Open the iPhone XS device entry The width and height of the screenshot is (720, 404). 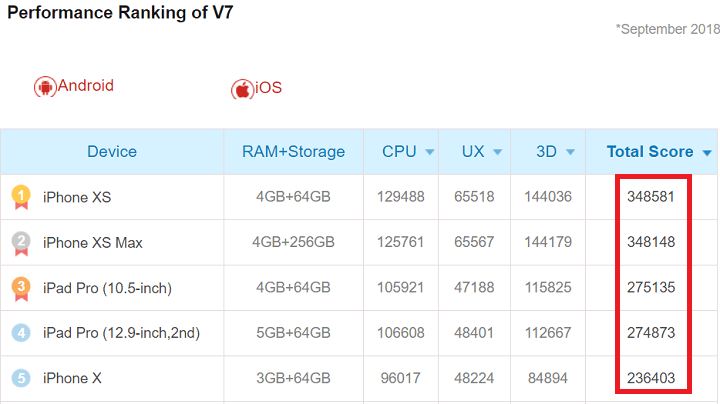tap(77, 197)
